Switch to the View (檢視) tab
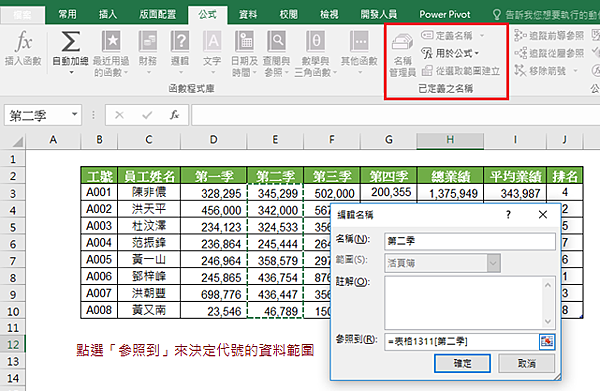Screen dimensions: 600x391 [329, 15]
